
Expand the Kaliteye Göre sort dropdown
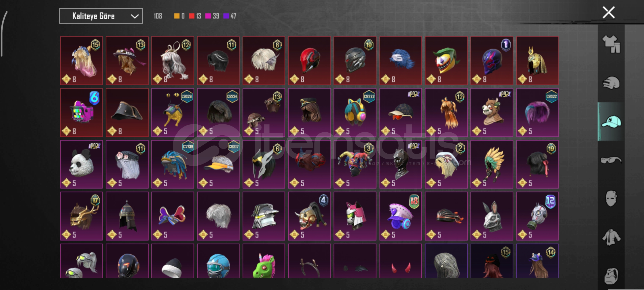coord(101,16)
